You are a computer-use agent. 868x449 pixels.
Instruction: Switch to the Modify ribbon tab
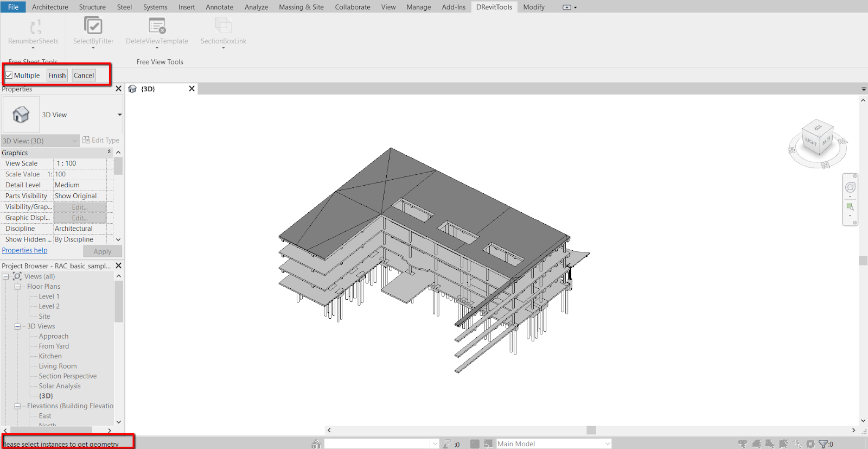tap(534, 7)
